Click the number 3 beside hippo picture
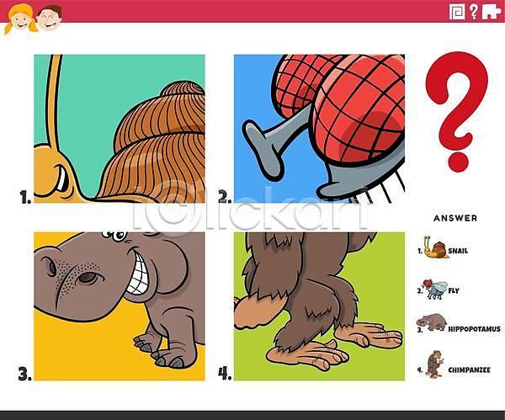This screenshot has width=505, height=420. click(24, 374)
